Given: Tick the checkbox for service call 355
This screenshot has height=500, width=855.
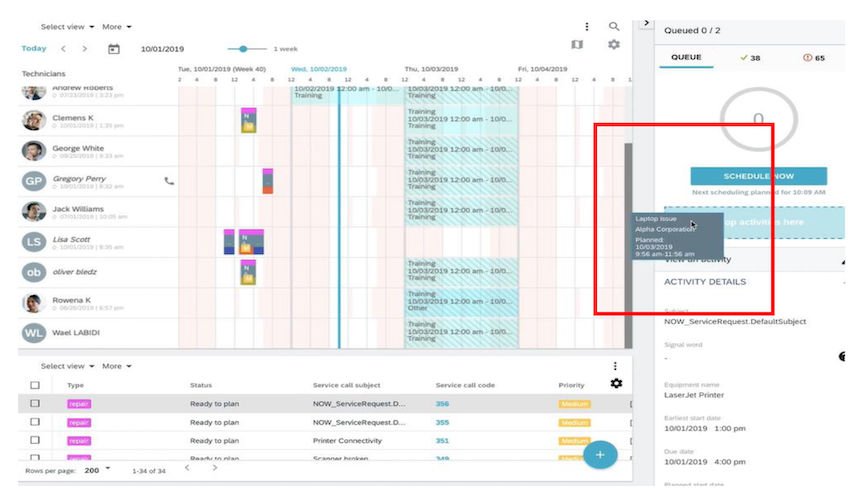Looking at the screenshot, I should pyautogui.click(x=35, y=422).
